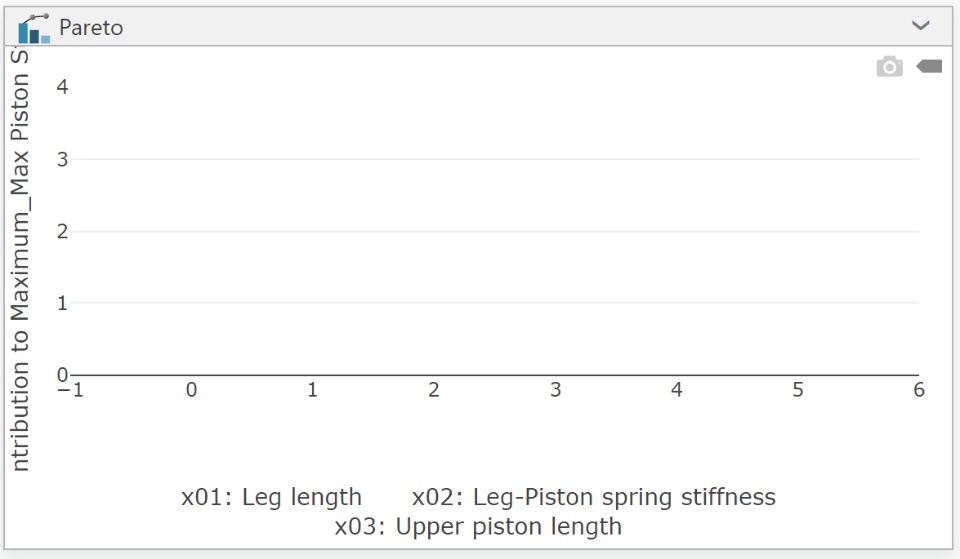Click x-axis tick label 3
The height and width of the screenshot is (559, 960).
pos(555,391)
